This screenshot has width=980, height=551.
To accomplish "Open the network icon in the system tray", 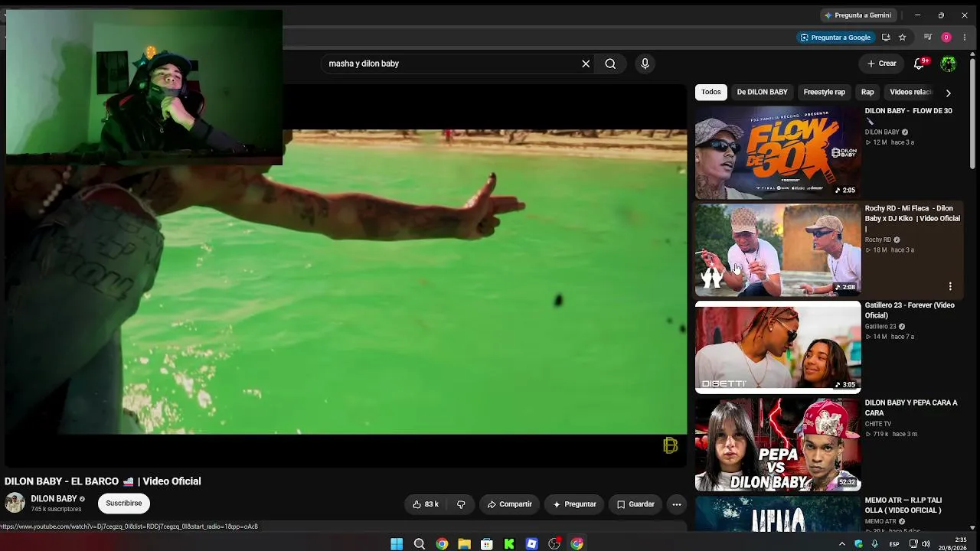I will tap(913, 544).
